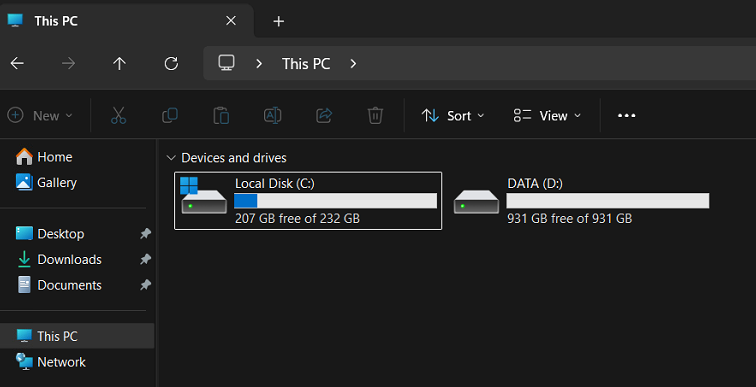The image size is (756, 387).
Task: Open Desktop in the sidebar
Action: click(x=61, y=234)
